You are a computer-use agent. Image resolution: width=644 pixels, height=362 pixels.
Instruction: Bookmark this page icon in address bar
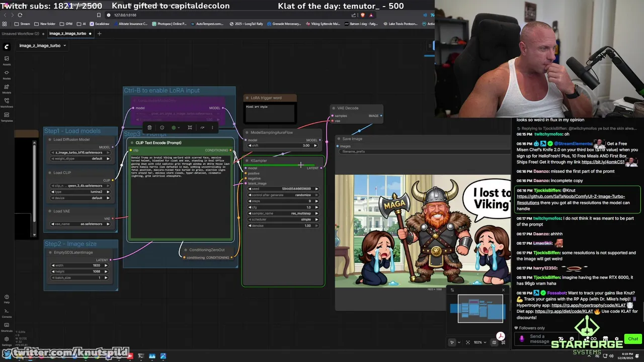(x=99, y=15)
